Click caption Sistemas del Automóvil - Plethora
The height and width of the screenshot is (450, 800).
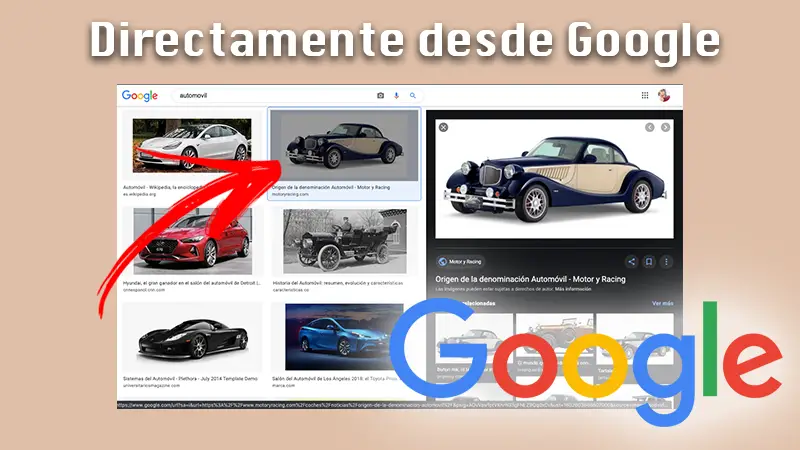point(190,379)
